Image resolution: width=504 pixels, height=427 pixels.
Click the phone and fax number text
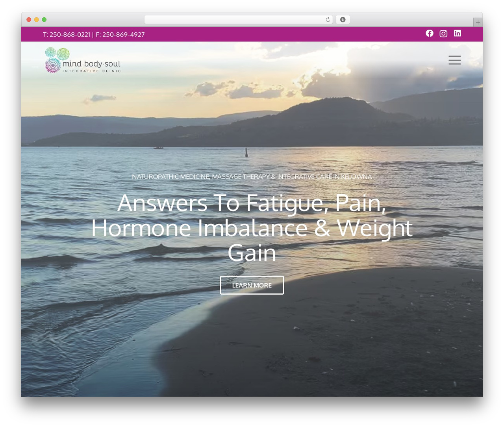[x=94, y=35]
